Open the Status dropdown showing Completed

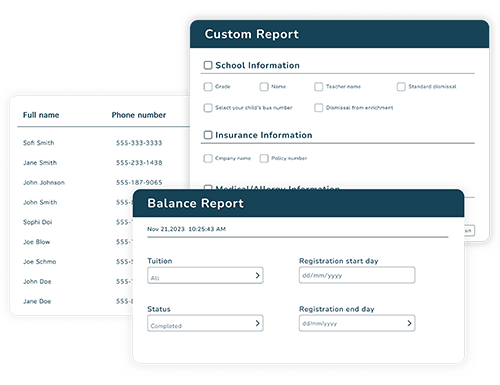tap(205, 323)
